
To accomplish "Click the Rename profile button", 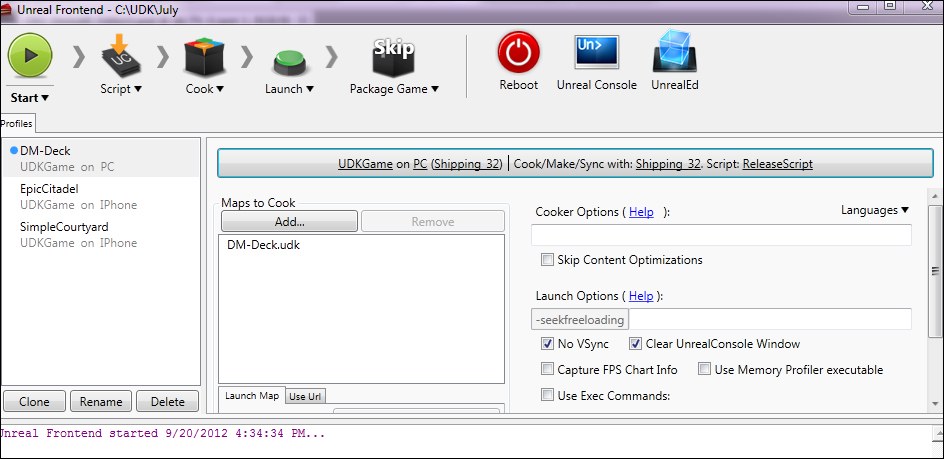I will point(101,402).
